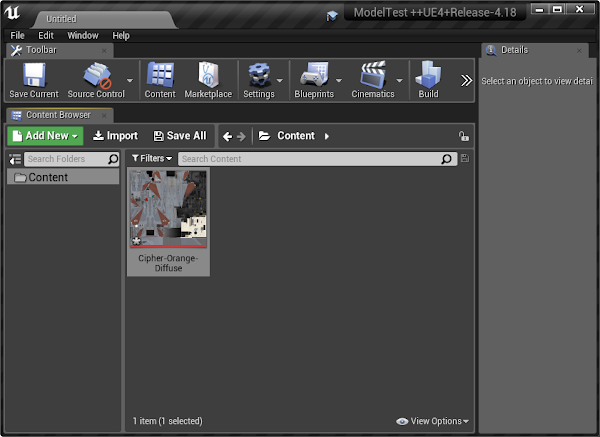This screenshot has width=600, height=437.
Task: Select the Content folder in tree
Action: pyautogui.click(x=63, y=177)
